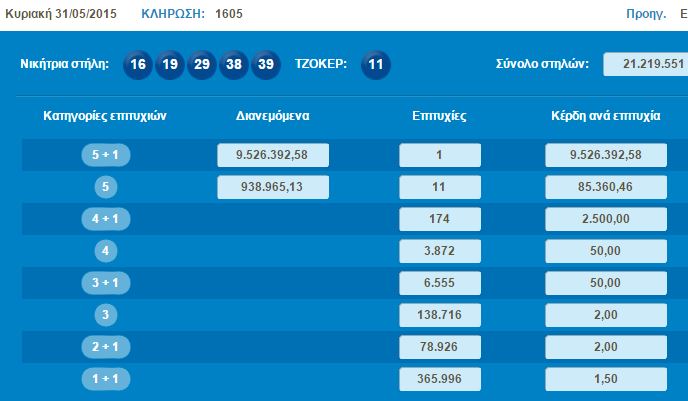The width and height of the screenshot is (688, 401).
Task: Select the winning number ball 38
Action: [234, 64]
